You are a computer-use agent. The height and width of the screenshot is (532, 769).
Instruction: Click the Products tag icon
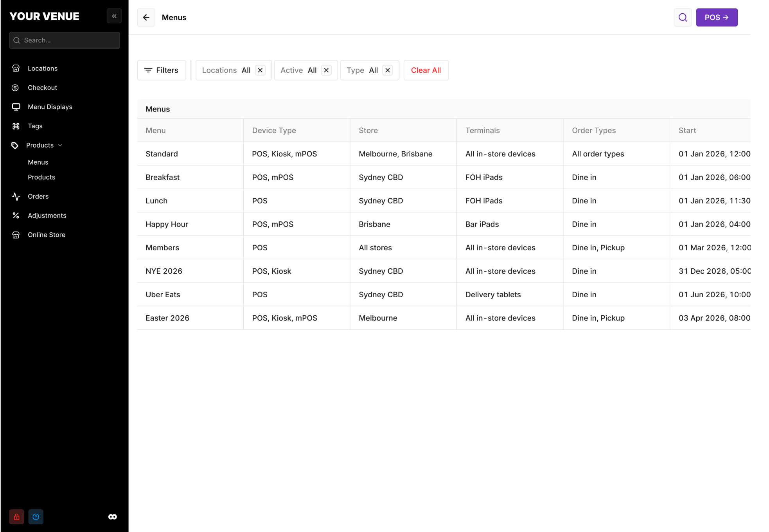(x=15, y=145)
